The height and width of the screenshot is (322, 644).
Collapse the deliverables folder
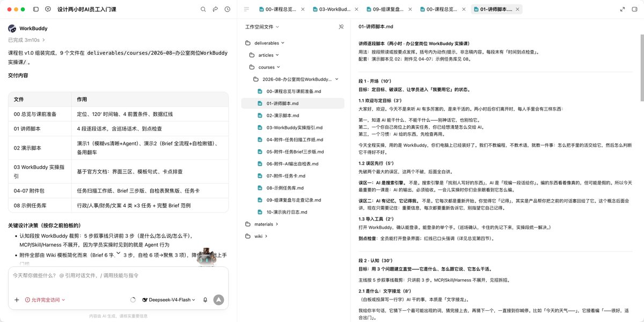click(283, 43)
